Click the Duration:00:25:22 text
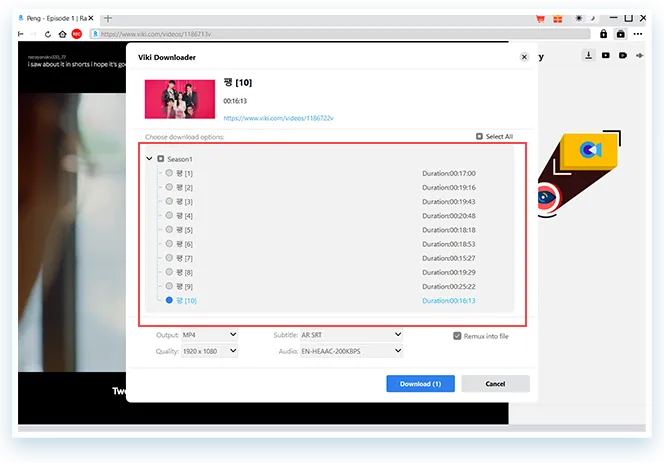This screenshot has width=664, height=463. click(x=448, y=286)
